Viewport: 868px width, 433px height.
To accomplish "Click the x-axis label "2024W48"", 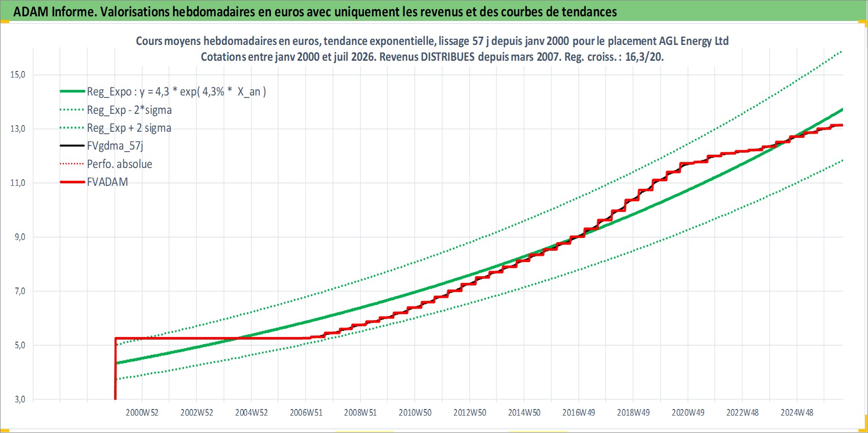I will pyautogui.click(x=797, y=413).
